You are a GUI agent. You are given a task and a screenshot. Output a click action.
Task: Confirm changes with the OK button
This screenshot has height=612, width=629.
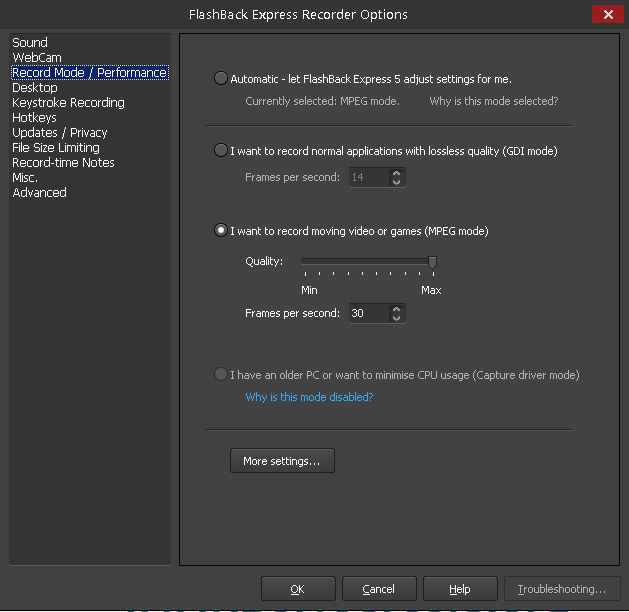point(298,589)
